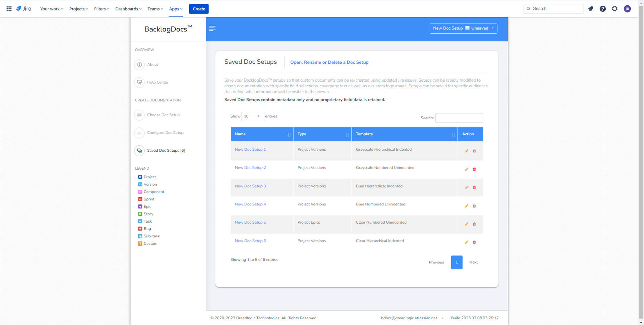
Task: Open the New Doc Setup 2 link
Action: (x=250, y=168)
